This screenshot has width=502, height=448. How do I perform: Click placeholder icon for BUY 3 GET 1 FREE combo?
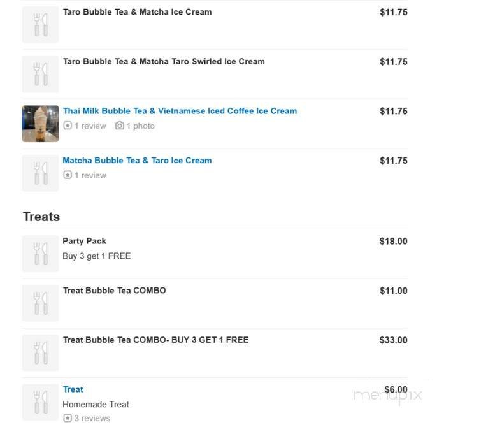(40, 352)
